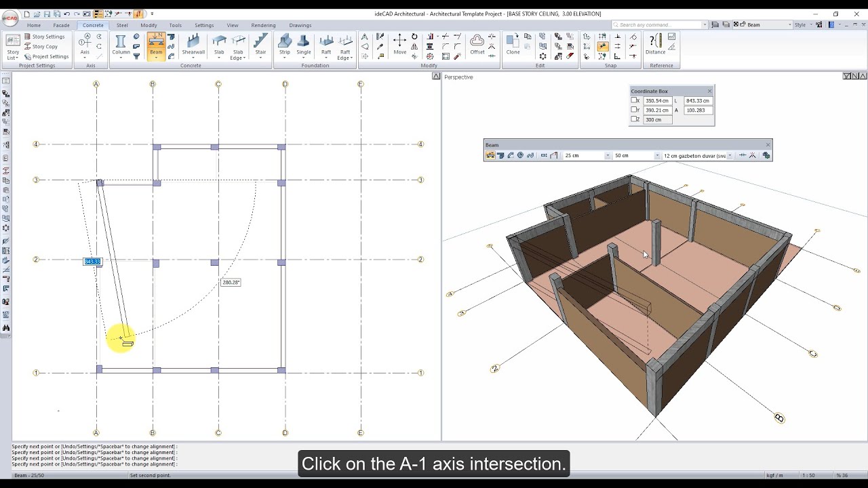Click the Open file icon in quick access
The width and height of the screenshot is (868, 488).
click(x=37, y=14)
